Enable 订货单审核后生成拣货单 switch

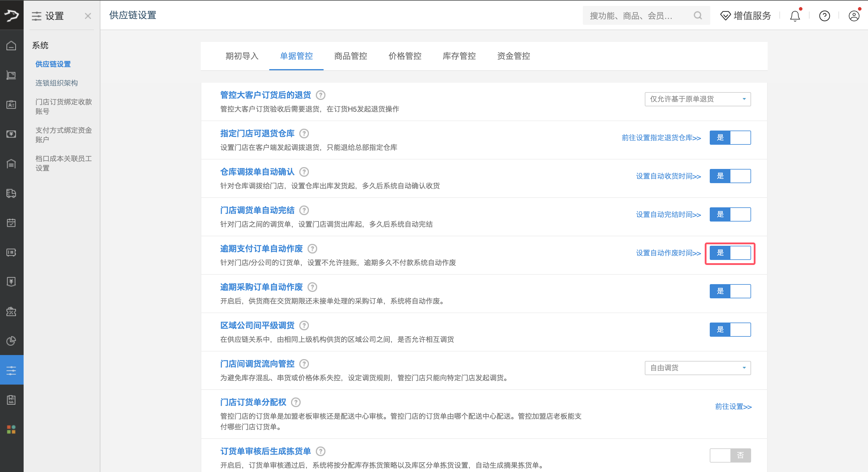point(730,455)
